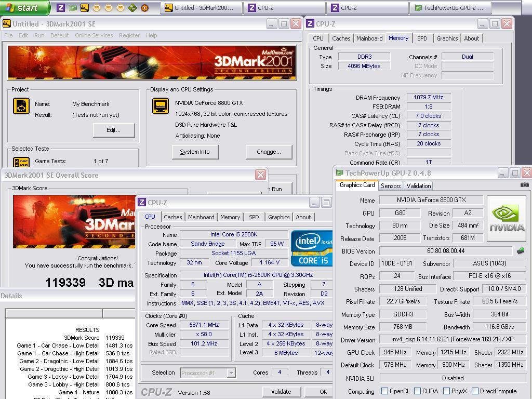The image size is (532, 399).
Task: Launch GPU-Z from the quick launch graphics card icon
Action: [x=73, y=7]
